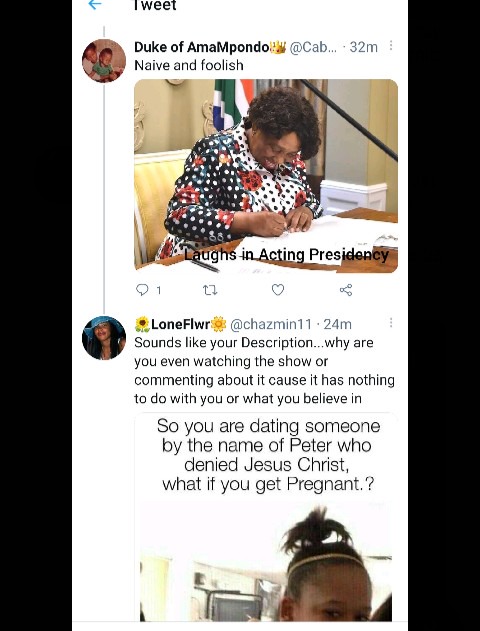Like the 'Naive and foolish' tweet

pyautogui.click(x=278, y=290)
